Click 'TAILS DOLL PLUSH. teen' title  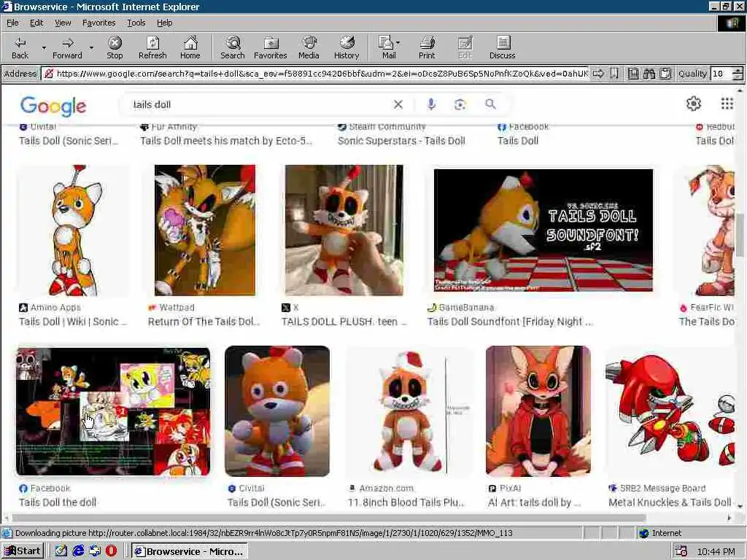[x=339, y=322]
